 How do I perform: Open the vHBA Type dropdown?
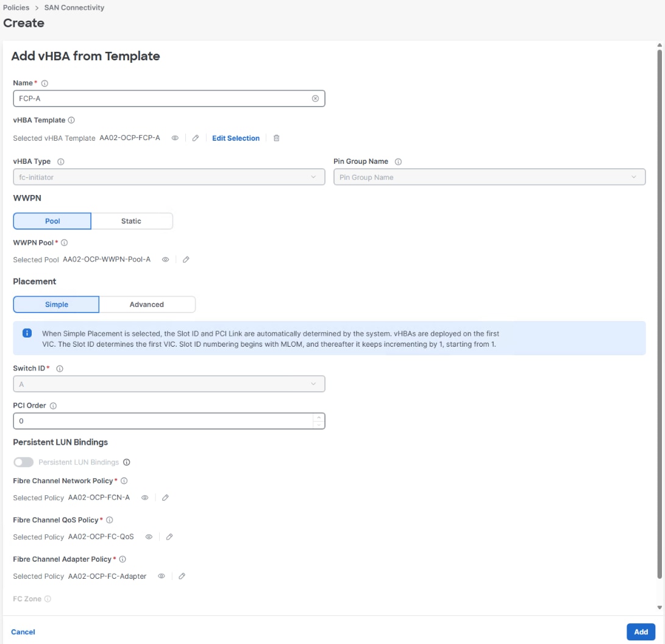coord(169,177)
